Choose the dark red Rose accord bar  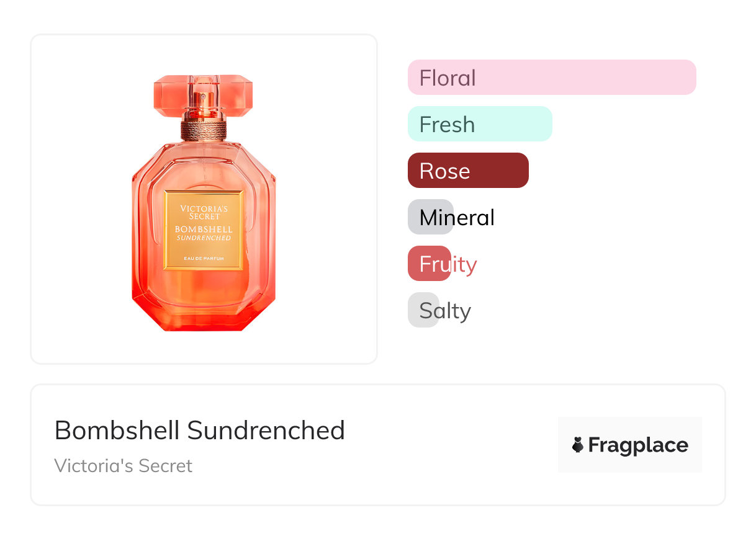[x=468, y=171]
